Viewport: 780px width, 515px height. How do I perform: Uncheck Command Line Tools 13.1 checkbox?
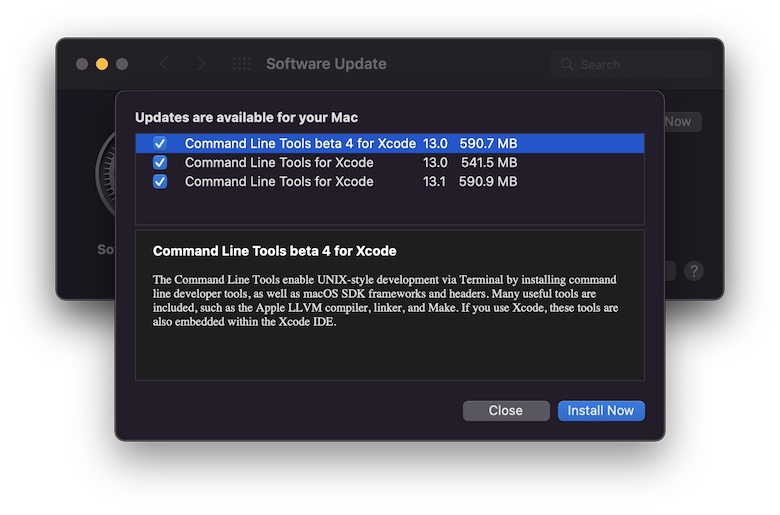160,182
